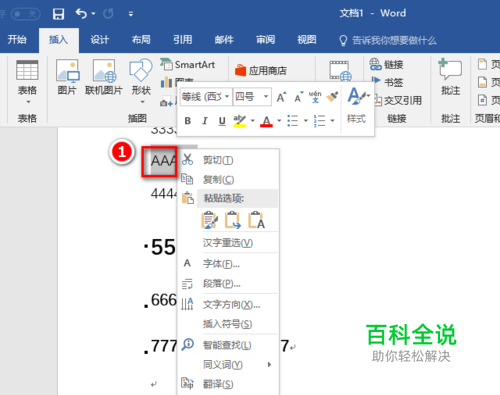
Task: Insert a SmartArt graphic
Action: [188, 64]
